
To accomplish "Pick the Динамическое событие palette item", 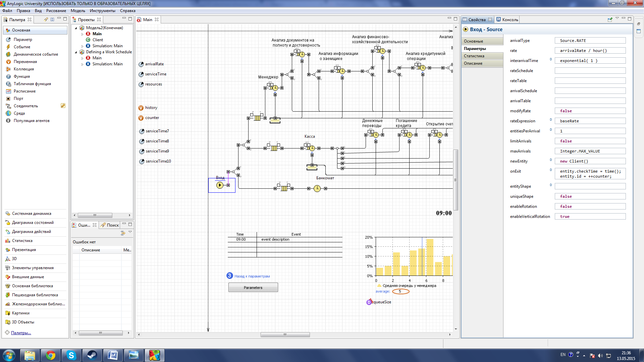I will (x=36, y=54).
